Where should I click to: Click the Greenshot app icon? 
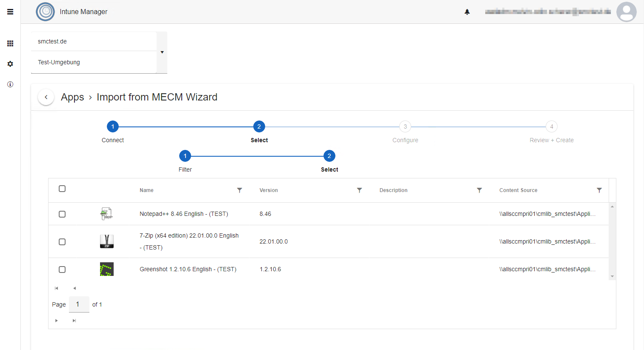(x=107, y=269)
